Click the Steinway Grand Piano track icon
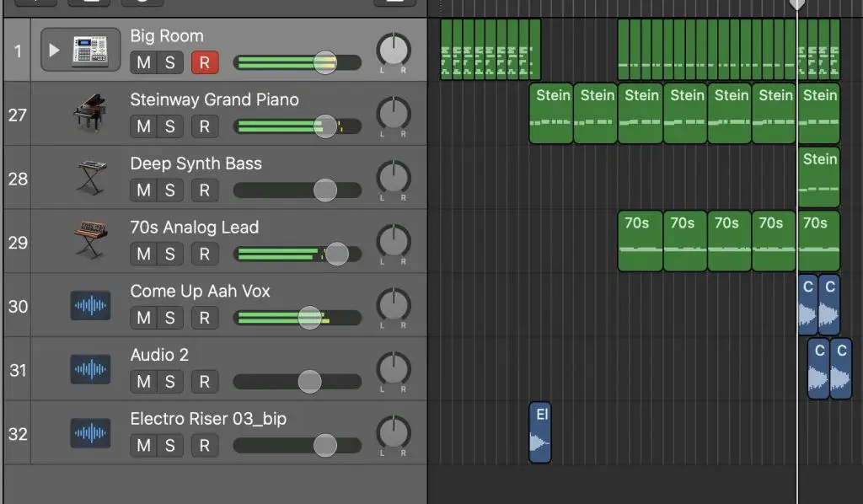This screenshot has width=863, height=504. [90, 113]
